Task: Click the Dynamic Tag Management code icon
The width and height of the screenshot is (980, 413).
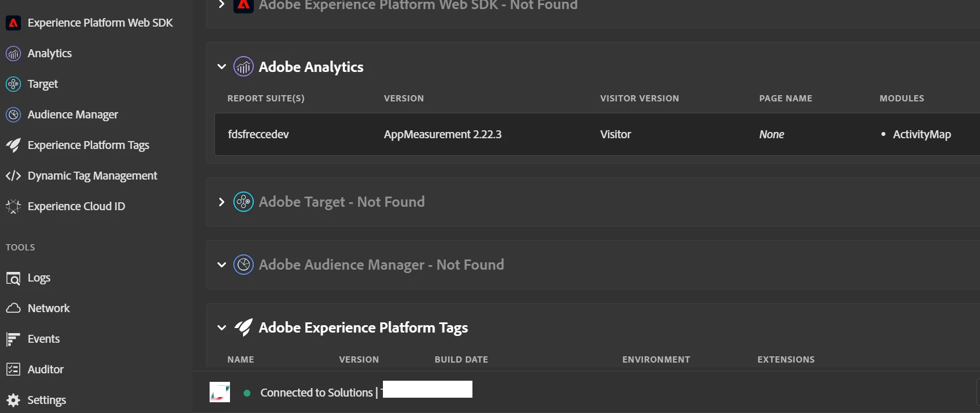Action: pos(13,176)
